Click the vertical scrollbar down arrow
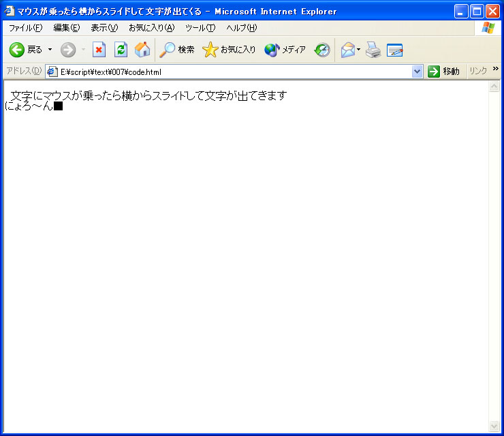The image size is (504, 436). (494, 426)
